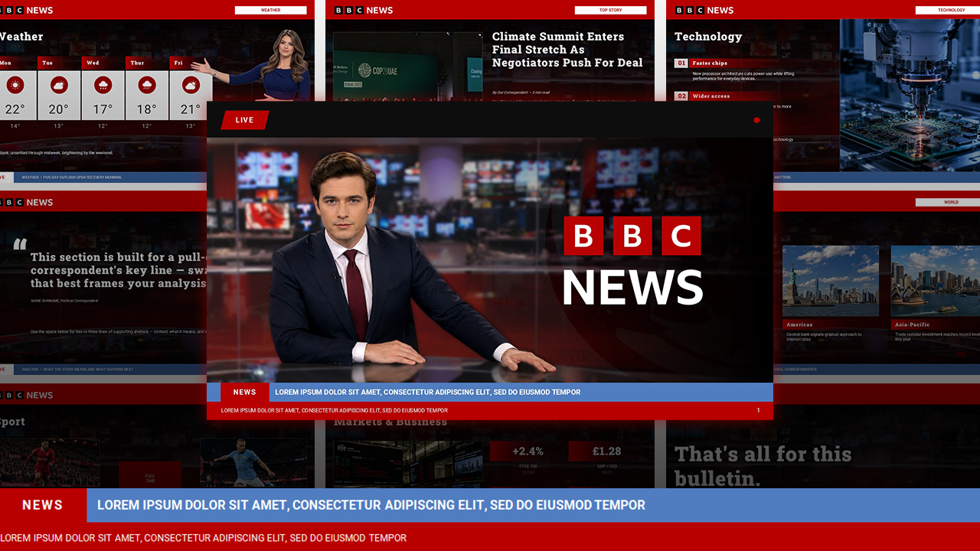Open the Wider access story title
The image size is (980, 551).
tap(711, 96)
